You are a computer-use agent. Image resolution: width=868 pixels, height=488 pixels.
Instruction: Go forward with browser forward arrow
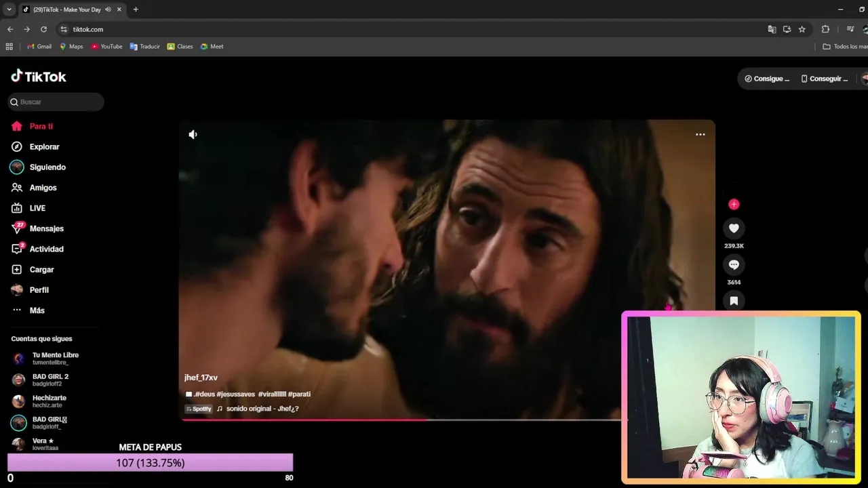pyautogui.click(x=26, y=29)
